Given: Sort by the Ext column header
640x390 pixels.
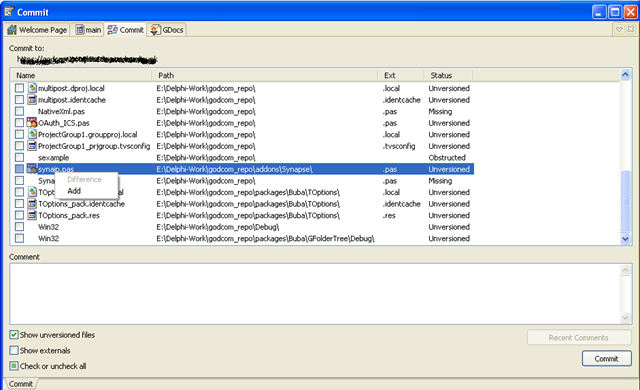Looking at the screenshot, I should coord(401,75).
